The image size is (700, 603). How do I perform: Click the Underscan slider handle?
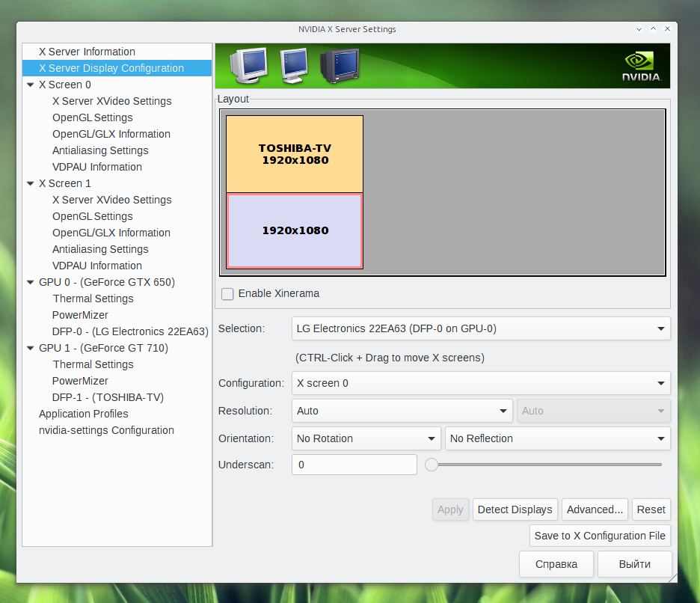pos(432,465)
